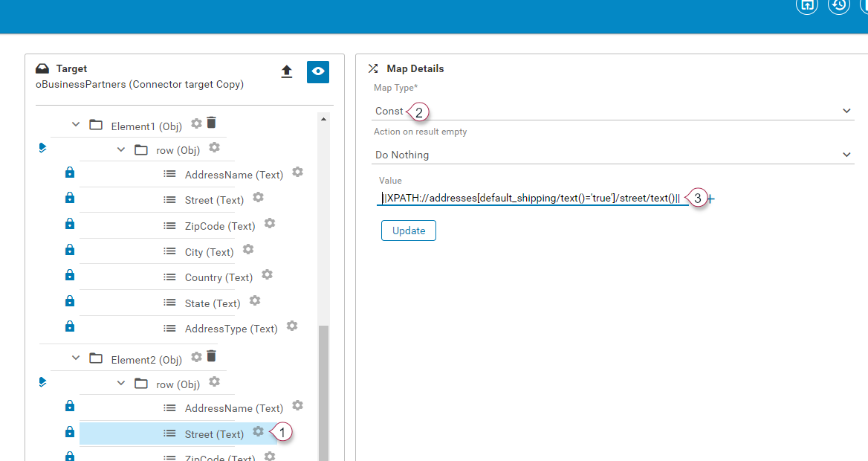Image resolution: width=868 pixels, height=461 pixels.
Task: Click the plus icon beside the Value field
Action: coord(711,199)
